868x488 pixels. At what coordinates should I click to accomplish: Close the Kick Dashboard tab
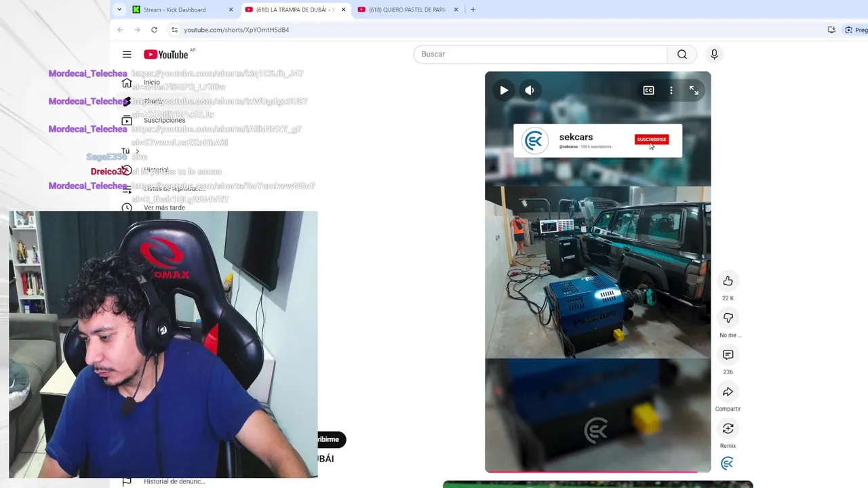[x=231, y=9]
